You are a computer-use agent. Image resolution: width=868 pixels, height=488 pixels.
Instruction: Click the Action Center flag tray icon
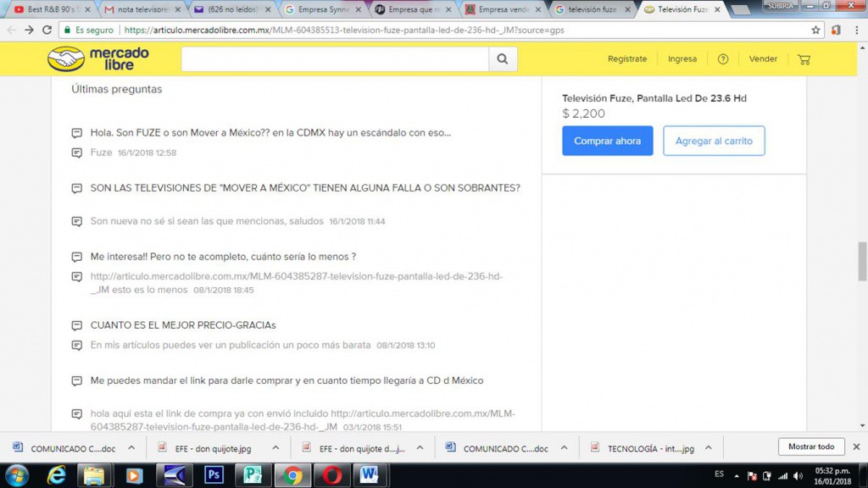tap(752, 476)
